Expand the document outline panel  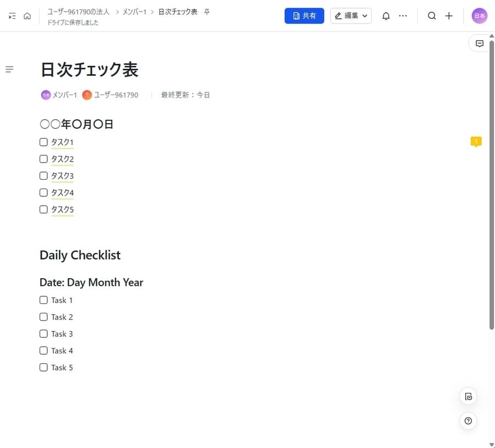9,69
